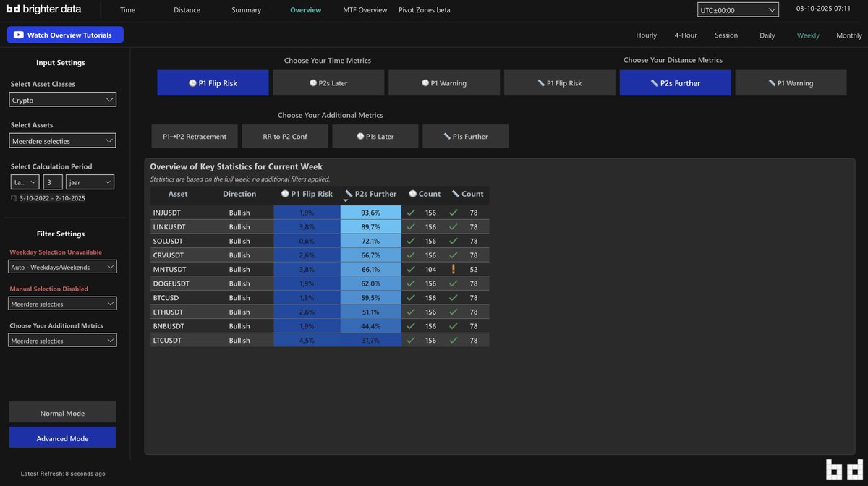Screen dimensions: 868x486
Task: Select the Overview tab
Action: tap(305, 10)
